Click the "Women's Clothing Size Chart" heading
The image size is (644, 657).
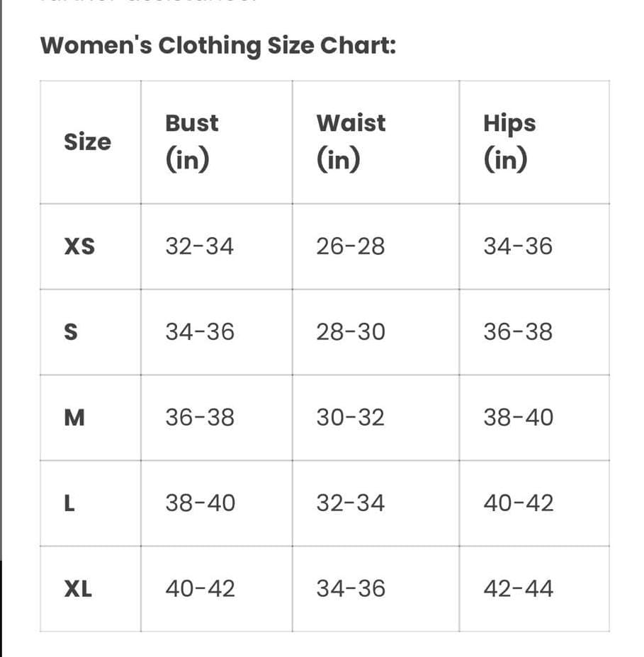click(218, 46)
